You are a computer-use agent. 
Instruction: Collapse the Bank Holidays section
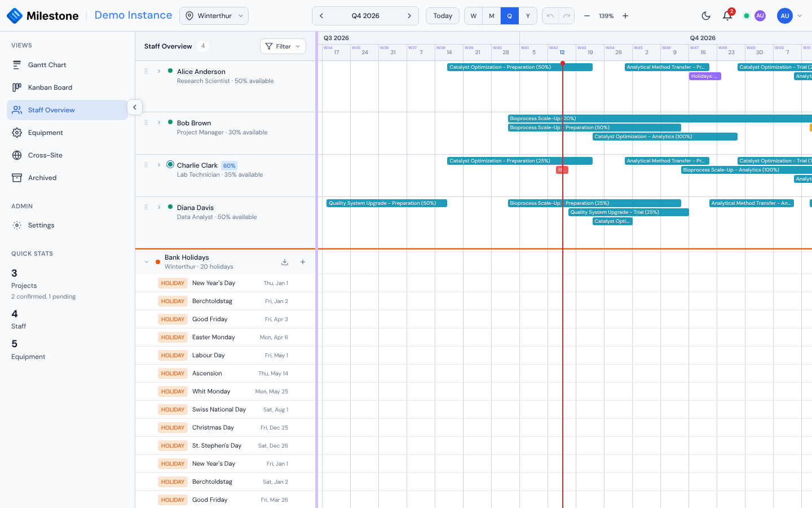(x=147, y=262)
